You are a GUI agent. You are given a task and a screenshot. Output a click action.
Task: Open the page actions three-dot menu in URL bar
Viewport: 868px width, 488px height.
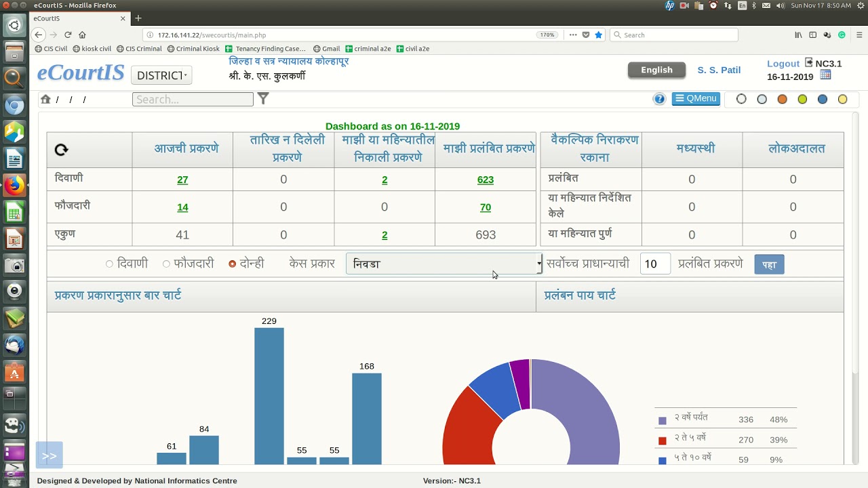(573, 35)
